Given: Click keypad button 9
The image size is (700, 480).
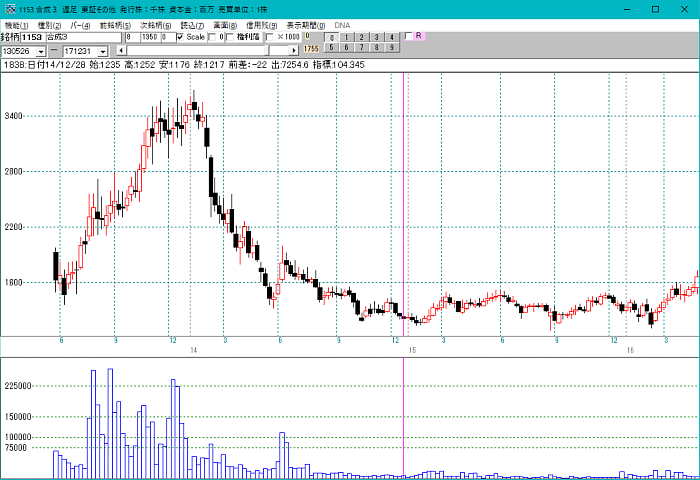Looking at the screenshot, I should tap(392, 48).
